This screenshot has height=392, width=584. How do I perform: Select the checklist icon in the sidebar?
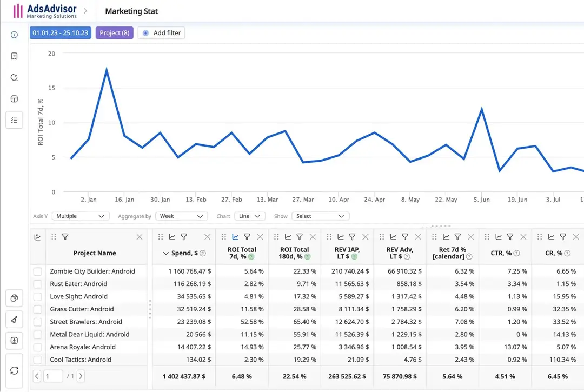(x=14, y=120)
